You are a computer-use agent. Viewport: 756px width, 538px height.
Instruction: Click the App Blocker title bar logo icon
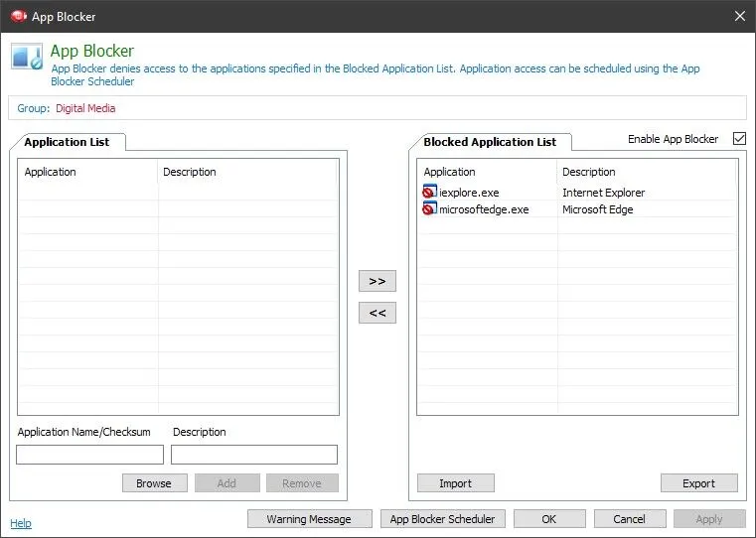18,16
